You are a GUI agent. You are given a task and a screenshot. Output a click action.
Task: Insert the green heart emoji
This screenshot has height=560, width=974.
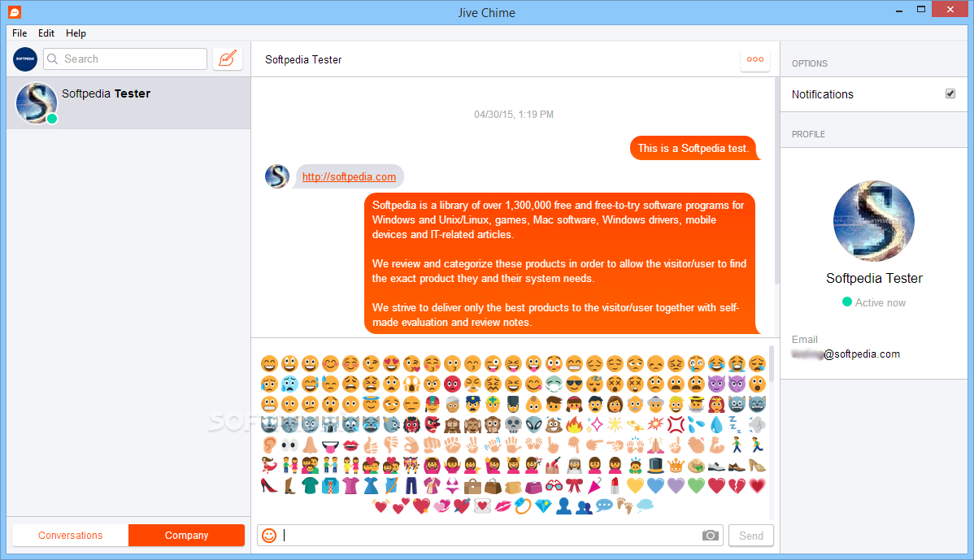pos(696,485)
